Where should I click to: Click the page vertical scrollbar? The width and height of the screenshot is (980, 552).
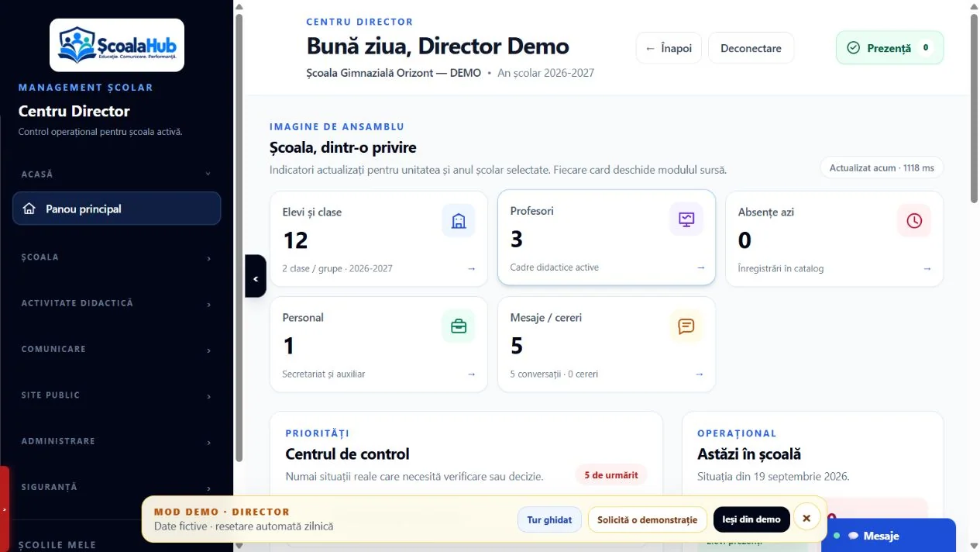974,109
